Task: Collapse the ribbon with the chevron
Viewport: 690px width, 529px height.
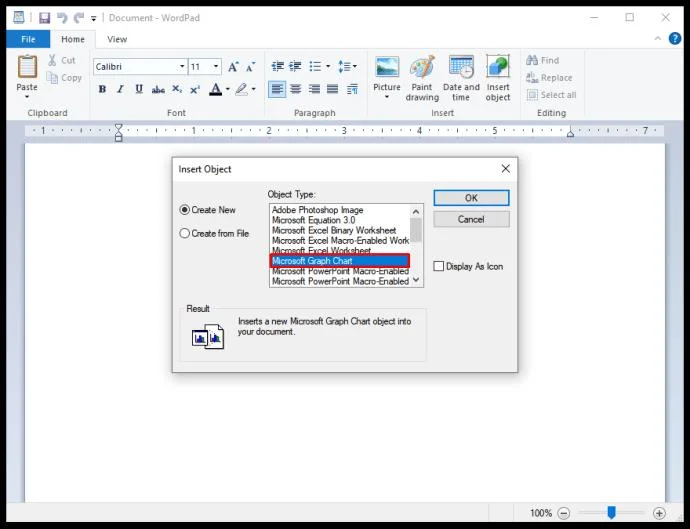Action: [x=657, y=39]
